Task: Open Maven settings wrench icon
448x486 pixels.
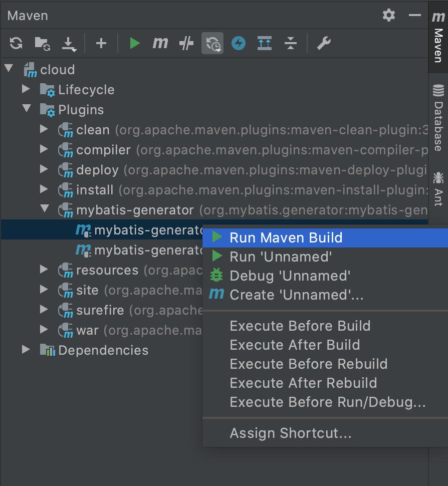Action: pos(324,43)
